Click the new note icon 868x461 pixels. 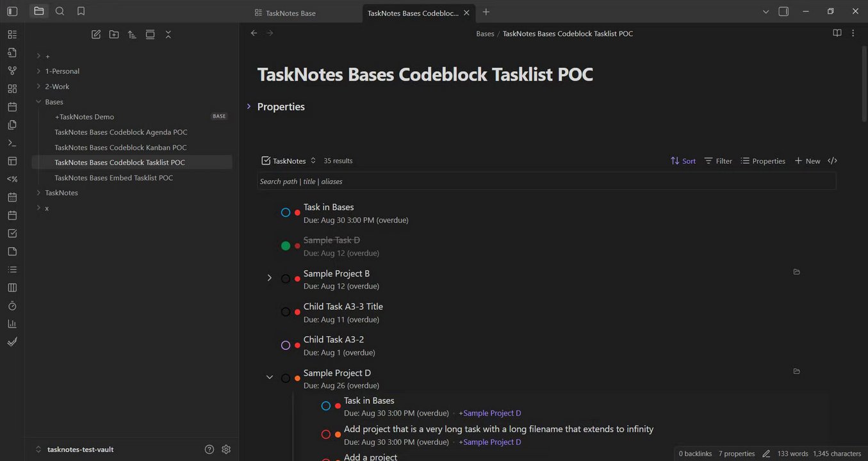(x=96, y=35)
